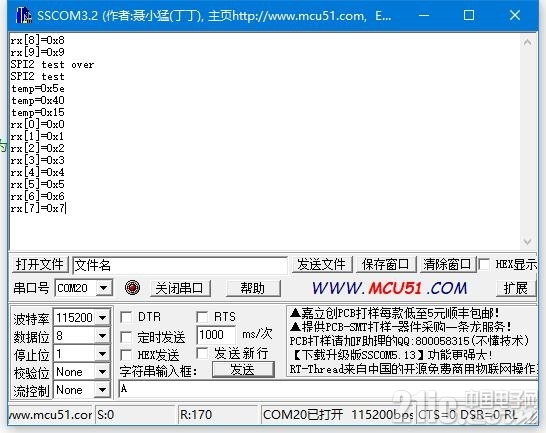Toggle the RTS checkbox
This screenshot has height=433, width=546.
pos(202,317)
